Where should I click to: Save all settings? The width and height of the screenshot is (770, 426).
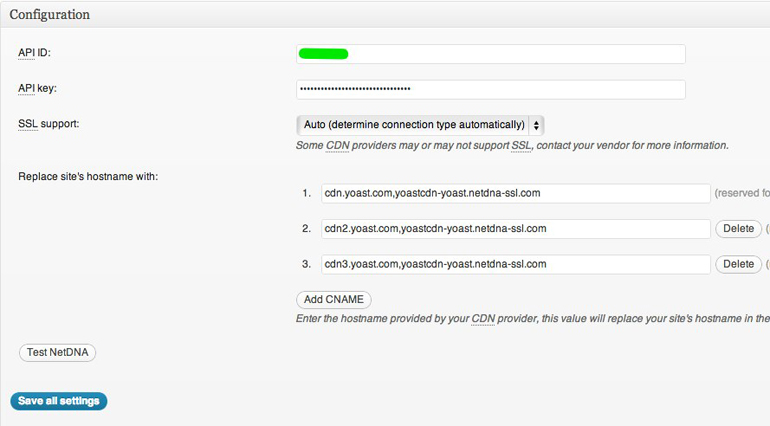(58, 401)
